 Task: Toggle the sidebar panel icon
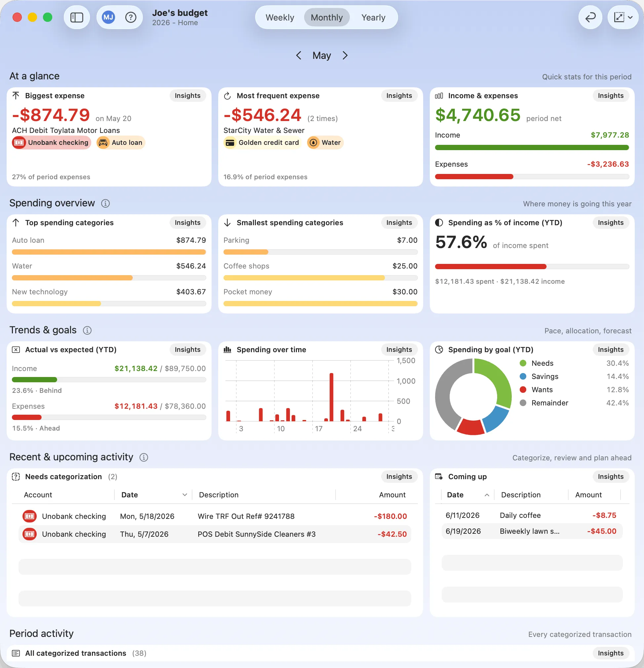[x=77, y=18]
